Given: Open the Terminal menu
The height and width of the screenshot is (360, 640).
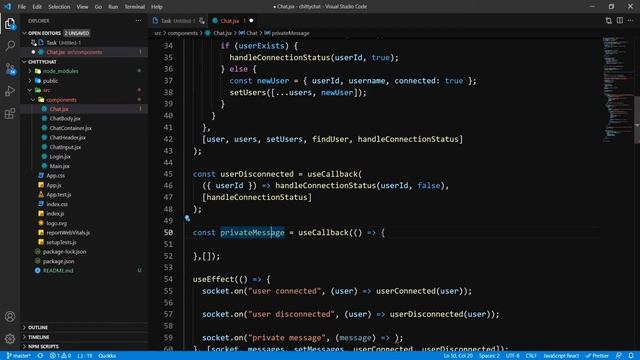Looking at the screenshot, I should pos(135,7).
